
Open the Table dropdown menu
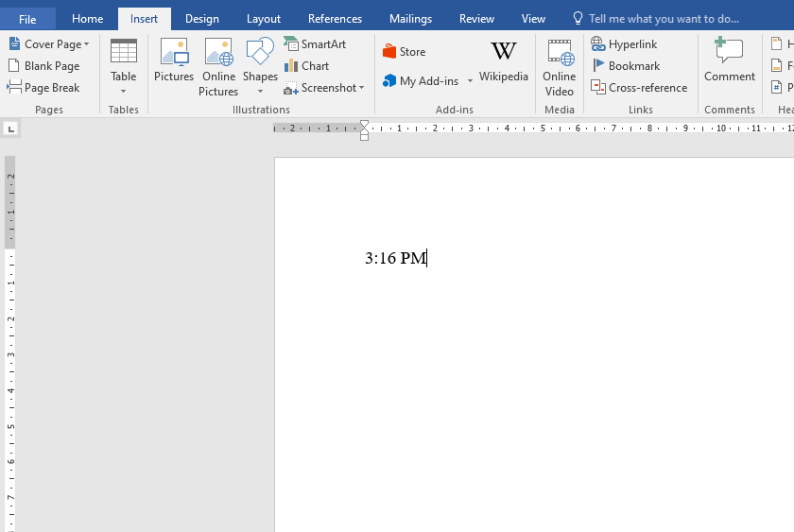[124, 91]
